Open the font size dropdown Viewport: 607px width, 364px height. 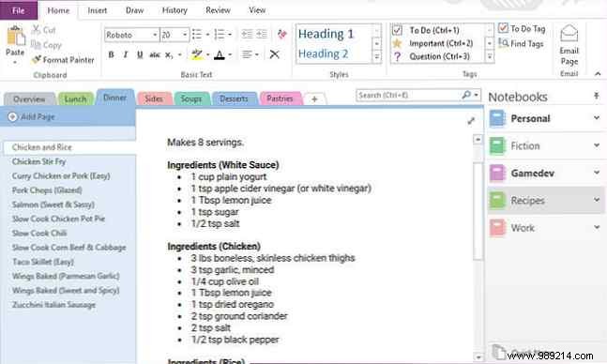(x=185, y=35)
